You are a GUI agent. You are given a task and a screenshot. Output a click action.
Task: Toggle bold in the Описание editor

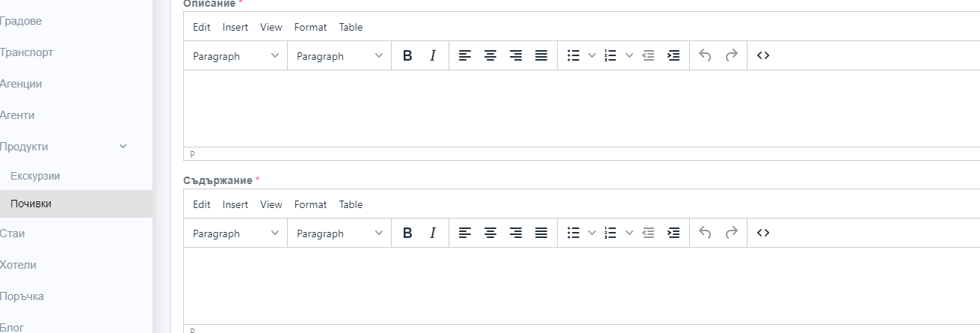(x=407, y=55)
